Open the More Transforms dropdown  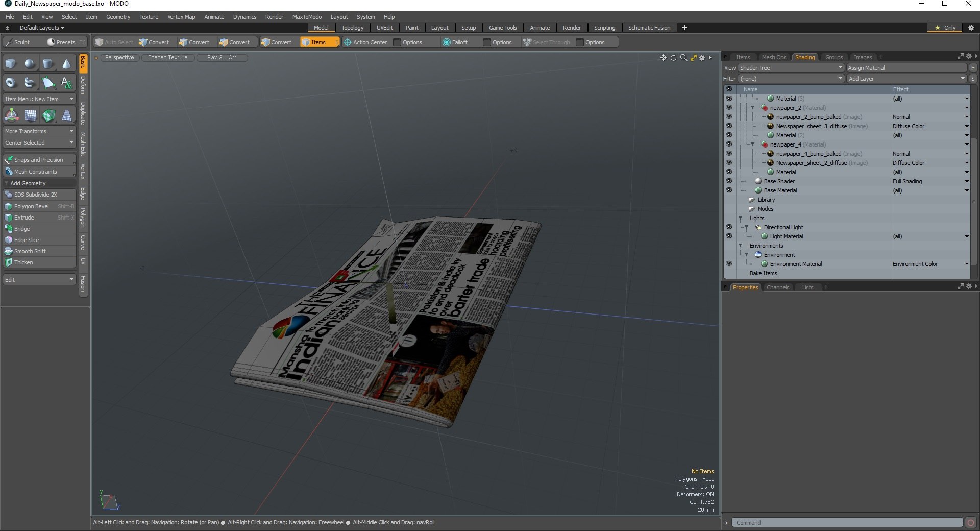point(39,131)
